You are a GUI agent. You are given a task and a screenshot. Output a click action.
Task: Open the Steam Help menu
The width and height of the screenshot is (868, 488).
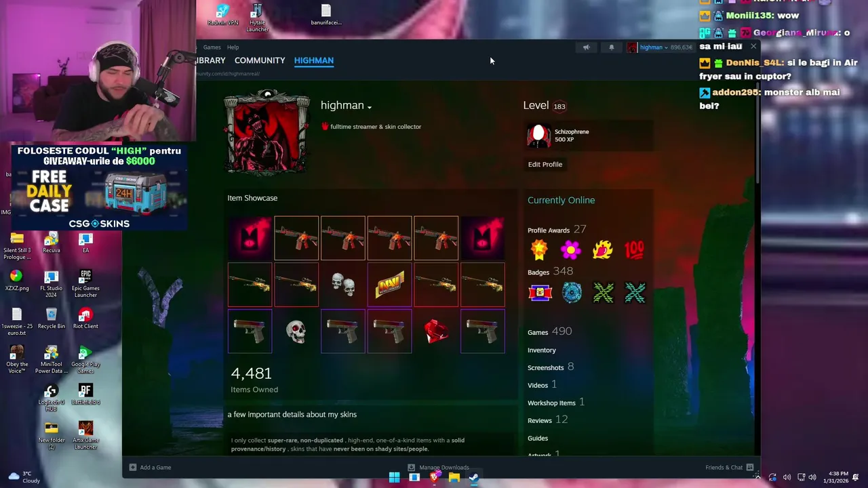pos(233,47)
